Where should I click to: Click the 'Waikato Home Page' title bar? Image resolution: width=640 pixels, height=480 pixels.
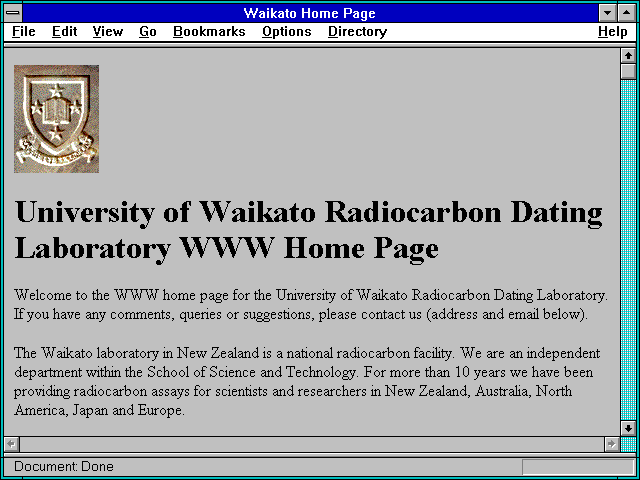310,13
